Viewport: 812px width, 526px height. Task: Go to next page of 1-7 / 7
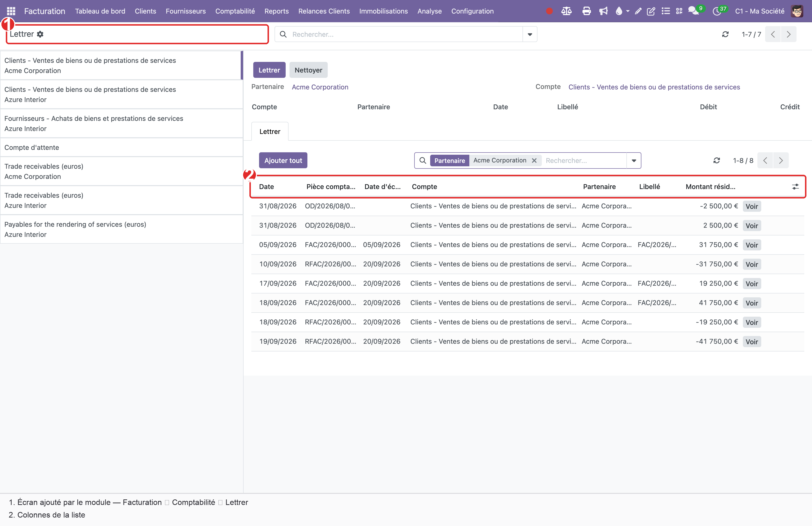pyautogui.click(x=789, y=34)
